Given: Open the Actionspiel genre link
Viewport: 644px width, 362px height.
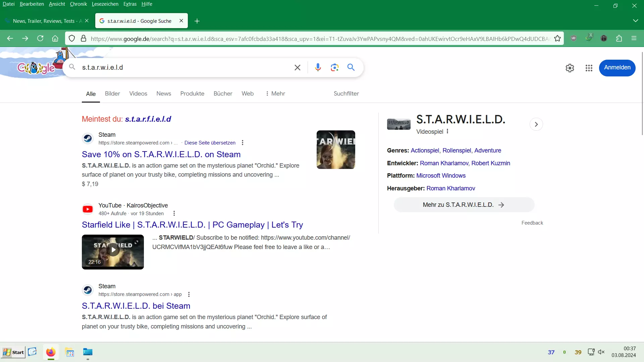Looking at the screenshot, I should [425, 150].
